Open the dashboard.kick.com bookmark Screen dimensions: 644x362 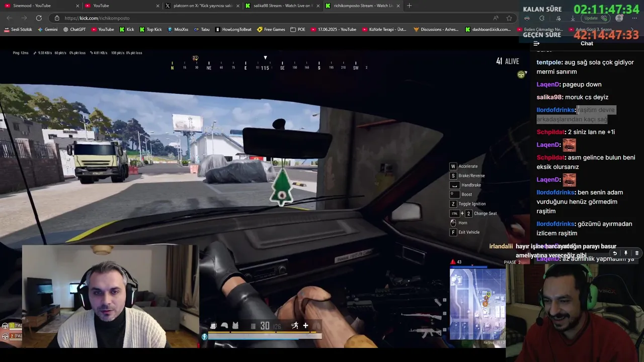(488, 30)
